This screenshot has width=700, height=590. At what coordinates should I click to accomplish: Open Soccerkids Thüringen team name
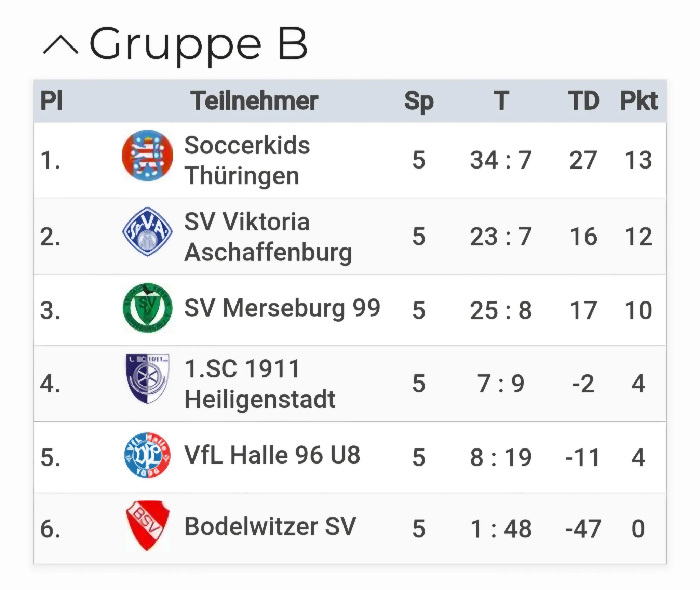[247, 160]
